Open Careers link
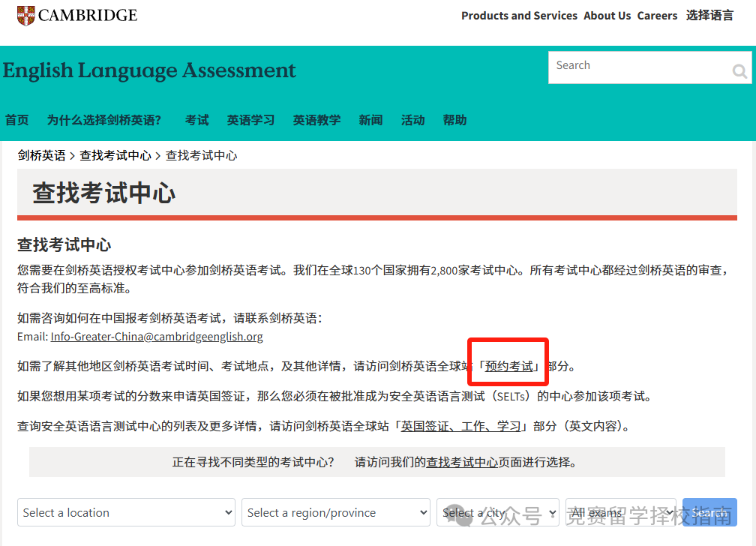 click(657, 16)
